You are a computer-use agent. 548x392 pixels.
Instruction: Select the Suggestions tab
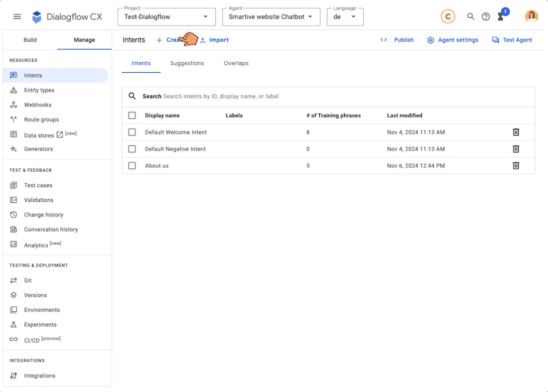point(187,63)
